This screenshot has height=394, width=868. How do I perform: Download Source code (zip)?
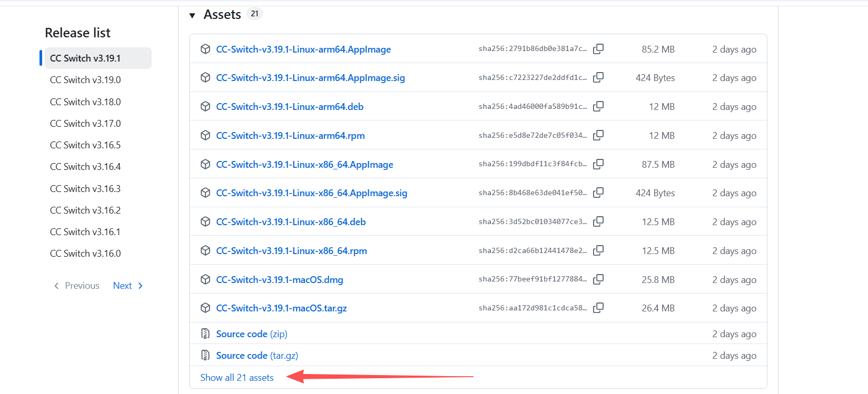pos(252,334)
